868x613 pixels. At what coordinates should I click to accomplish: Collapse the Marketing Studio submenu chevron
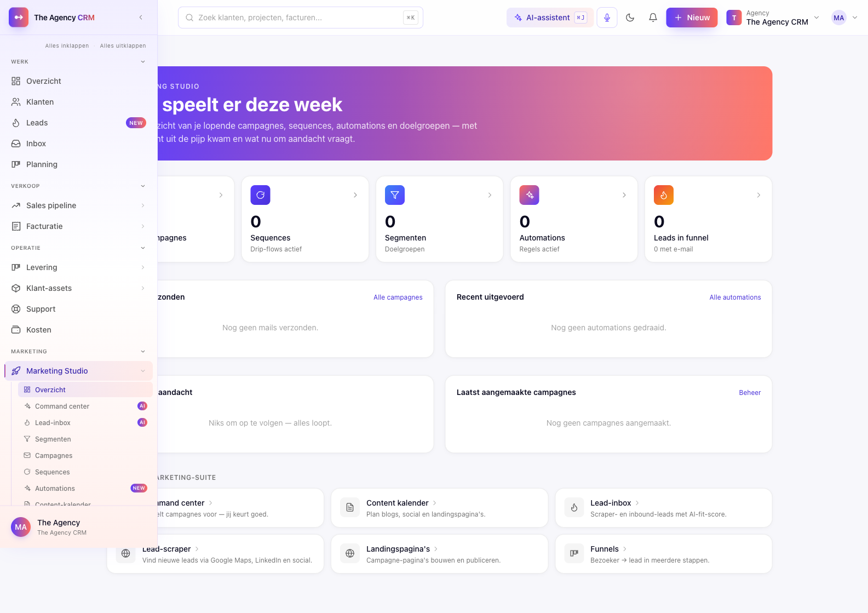pyautogui.click(x=143, y=371)
